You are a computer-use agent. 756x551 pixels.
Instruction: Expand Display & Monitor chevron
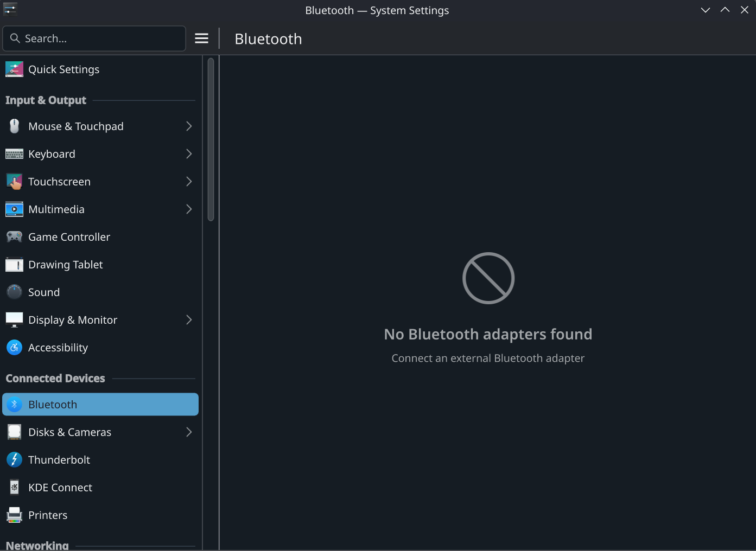point(189,320)
